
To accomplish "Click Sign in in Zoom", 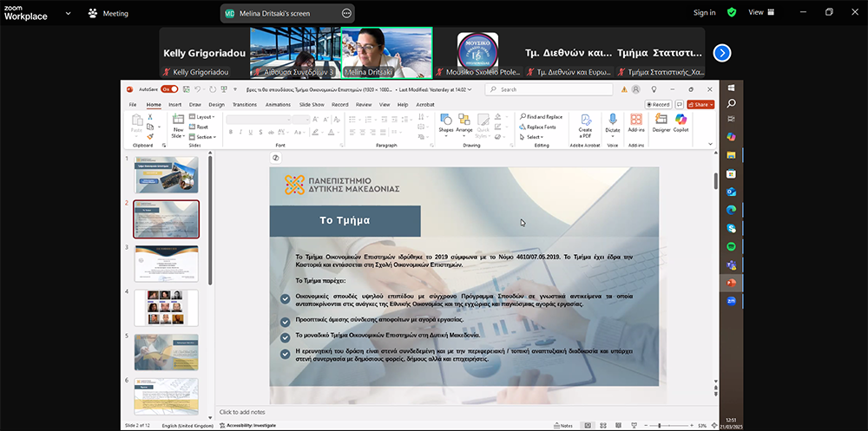I will click(704, 13).
